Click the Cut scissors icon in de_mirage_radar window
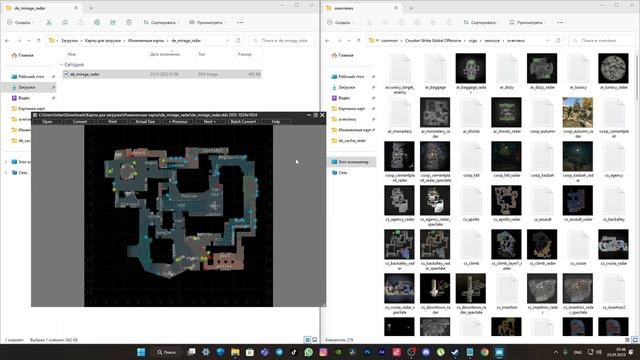 [x=49, y=22]
